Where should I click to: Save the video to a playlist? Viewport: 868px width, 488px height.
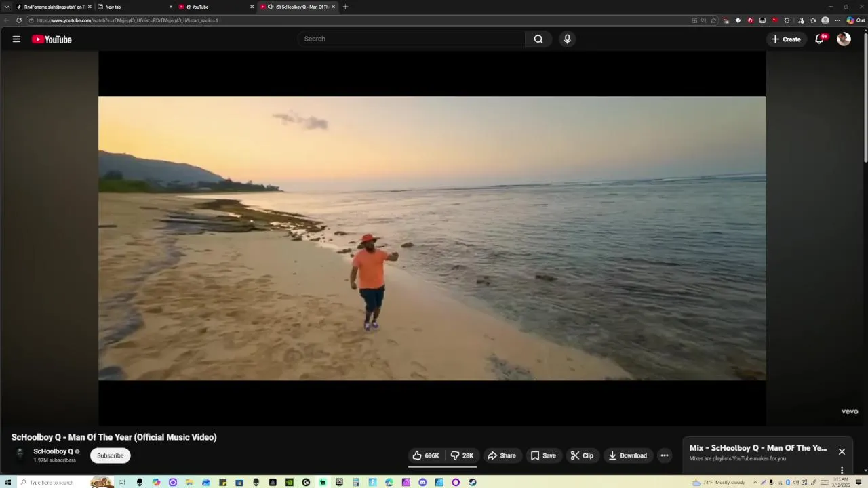pos(543,455)
